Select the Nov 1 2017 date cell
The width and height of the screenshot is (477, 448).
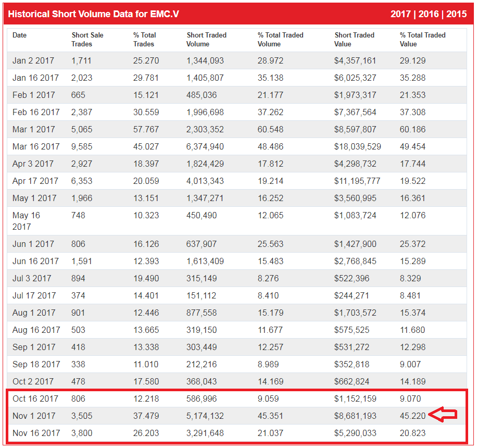34,416
